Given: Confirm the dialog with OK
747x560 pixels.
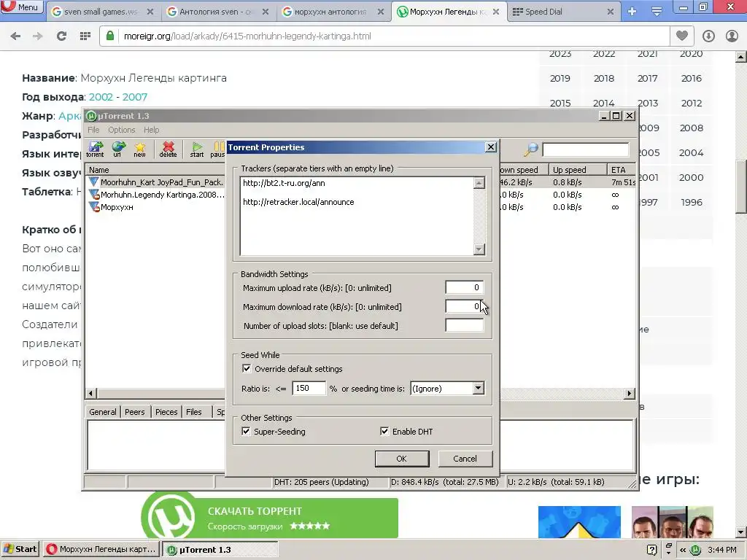Looking at the screenshot, I should click(x=402, y=459).
